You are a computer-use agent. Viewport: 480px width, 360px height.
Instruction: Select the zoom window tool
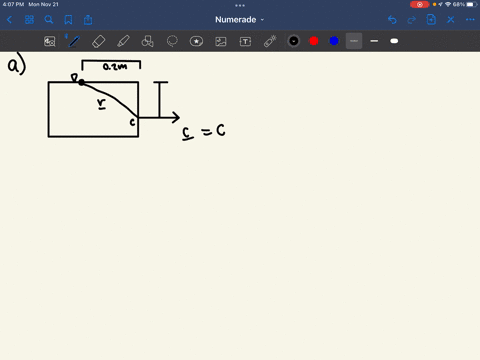[50, 41]
